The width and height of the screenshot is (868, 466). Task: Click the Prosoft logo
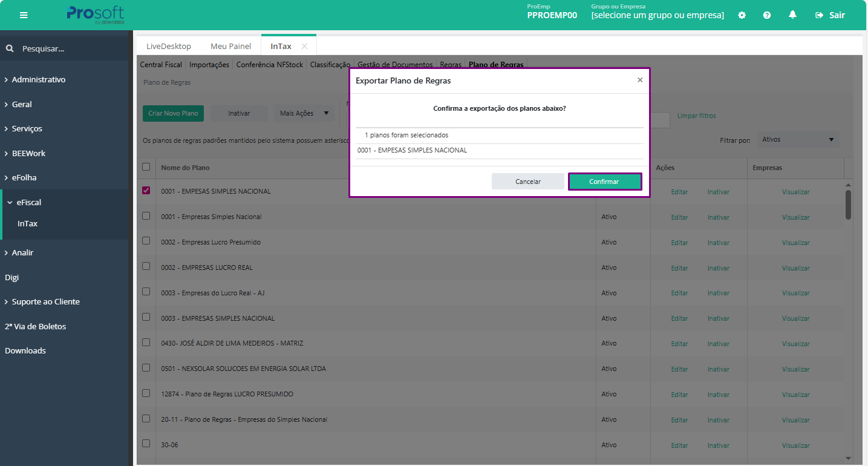[x=96, y=15]
